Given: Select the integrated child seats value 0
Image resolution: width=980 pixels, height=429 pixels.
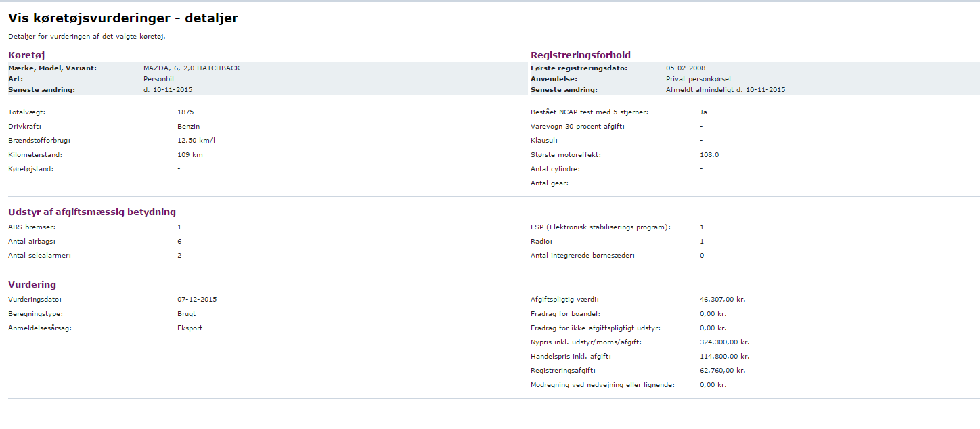Looking at the screenshot, I should tap(702, 255).
